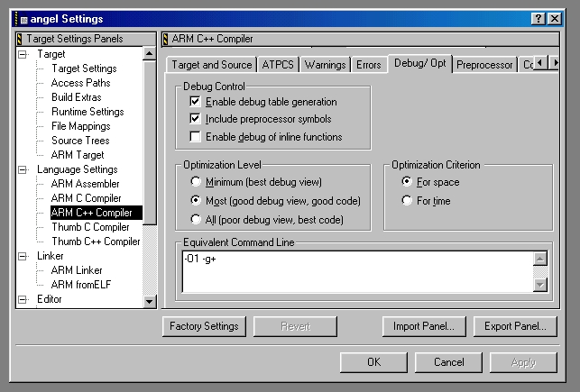Select Target Settings in the tree
This screenshot has width=580, height=392.
(x=84, y=68)
